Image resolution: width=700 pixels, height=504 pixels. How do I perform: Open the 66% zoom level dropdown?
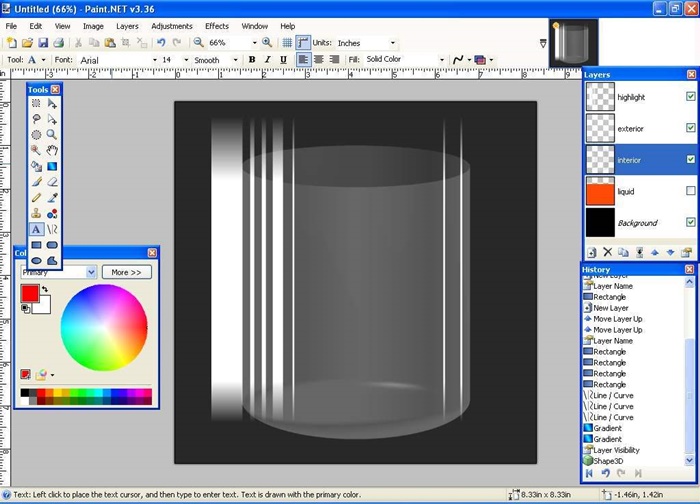pyautogui.click(x=254, y=43)
